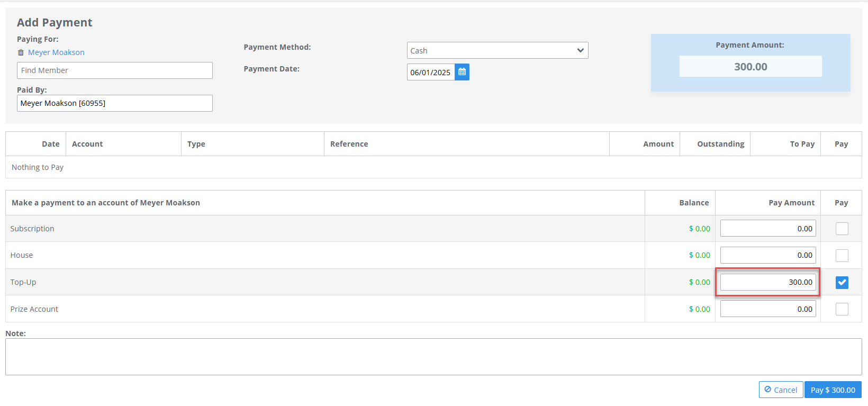Focus the Note text area
The height and width of the screenshot is (406, 868).
point(433,357)
